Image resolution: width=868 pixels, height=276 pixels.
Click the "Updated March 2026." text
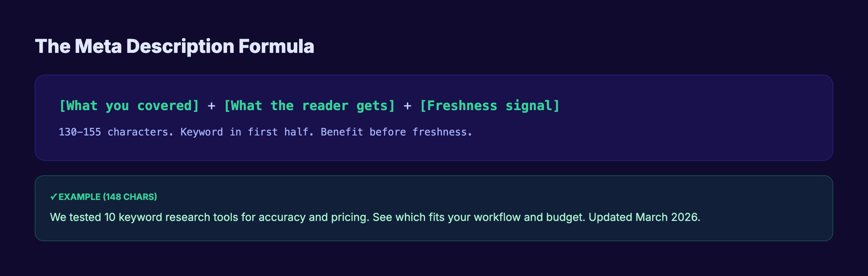(x=644, y=217)
